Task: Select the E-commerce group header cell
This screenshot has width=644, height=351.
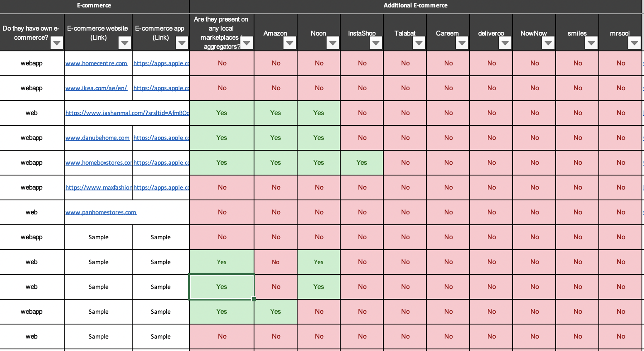Action: coord(94,6)
